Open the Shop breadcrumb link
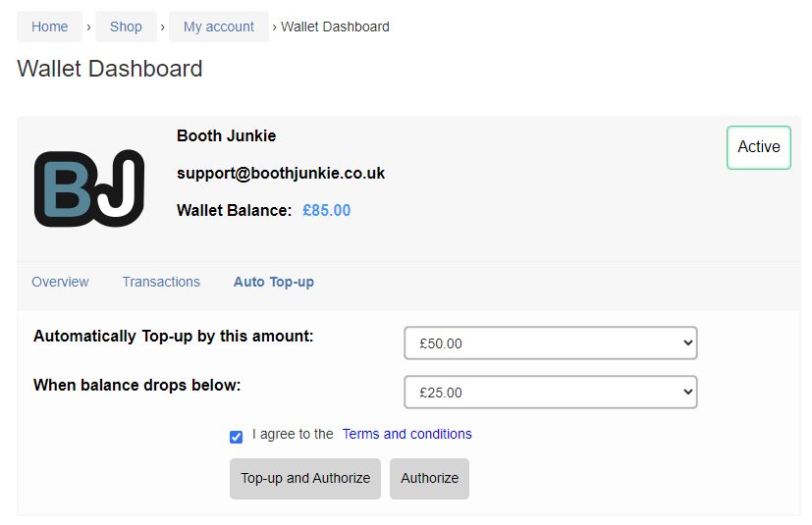The height and width of the screenshot is (525, 812). point(126,26)
